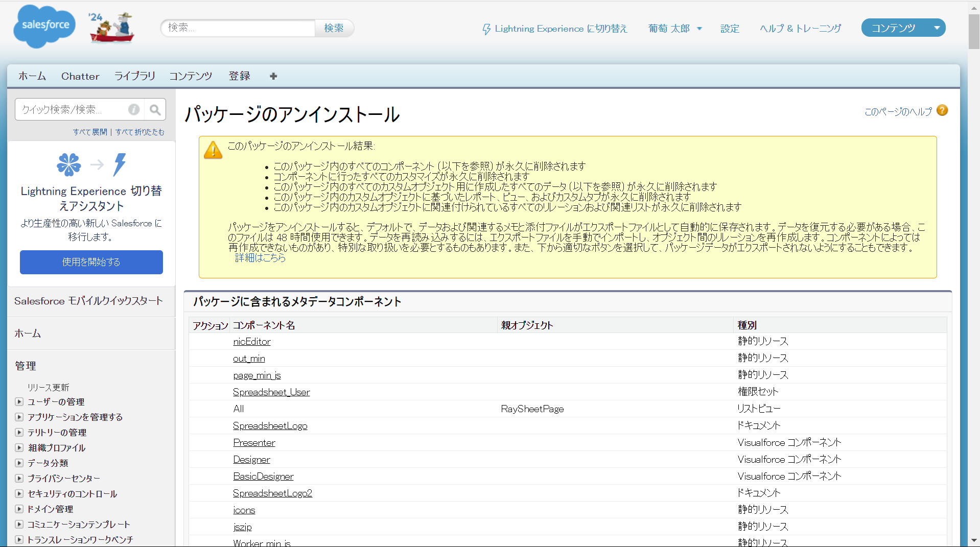
Task: Open the Presenter Visualforce component link
Action: tap(254, 443)
